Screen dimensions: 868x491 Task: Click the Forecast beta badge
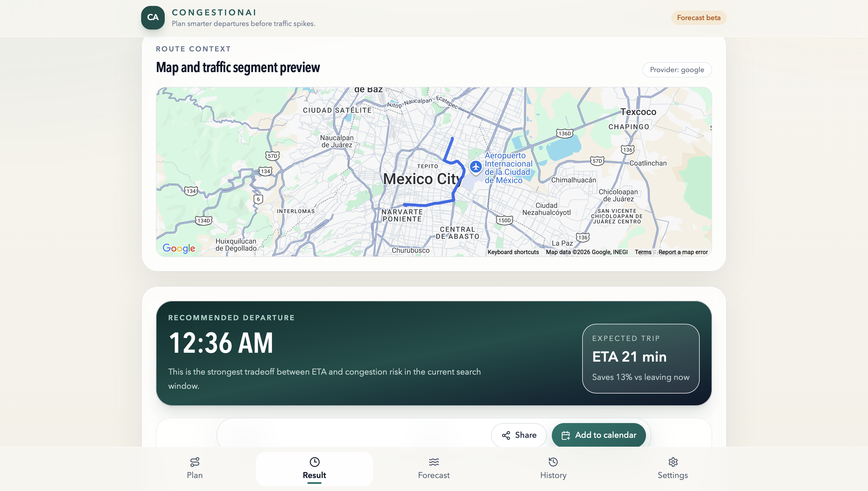pyautogui.click(x=699, y=17)
